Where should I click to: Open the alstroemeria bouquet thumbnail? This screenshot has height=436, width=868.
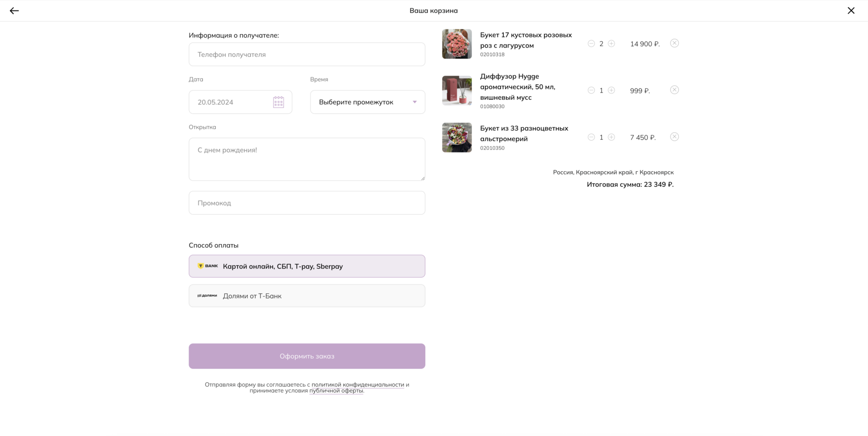coord(457,138)
